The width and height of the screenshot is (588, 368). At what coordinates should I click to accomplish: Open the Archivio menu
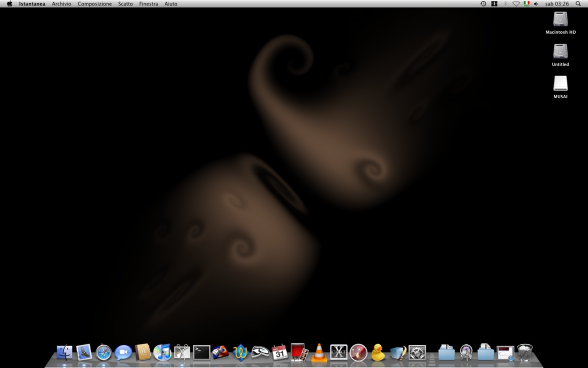click(x=61, y=4)
